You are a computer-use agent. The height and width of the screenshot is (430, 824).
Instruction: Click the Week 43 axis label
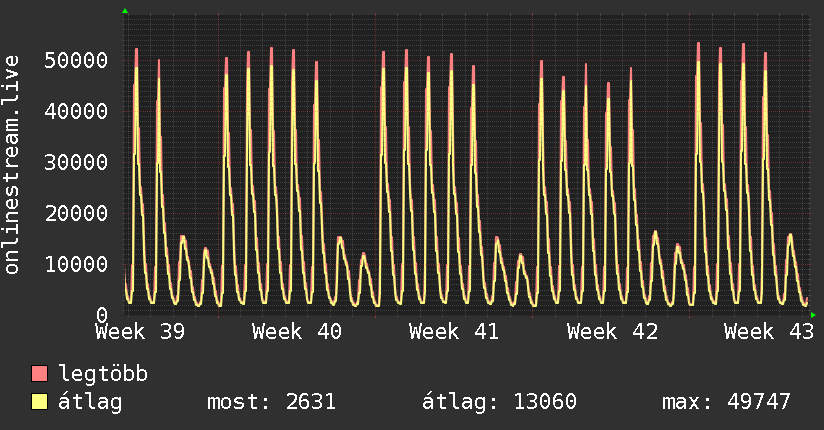[769, 332]
